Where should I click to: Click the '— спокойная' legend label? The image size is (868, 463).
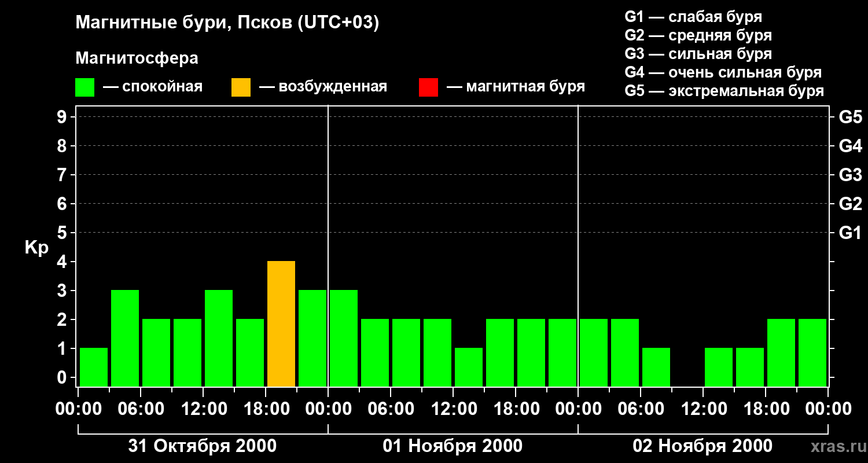click(x=153, y=87)
